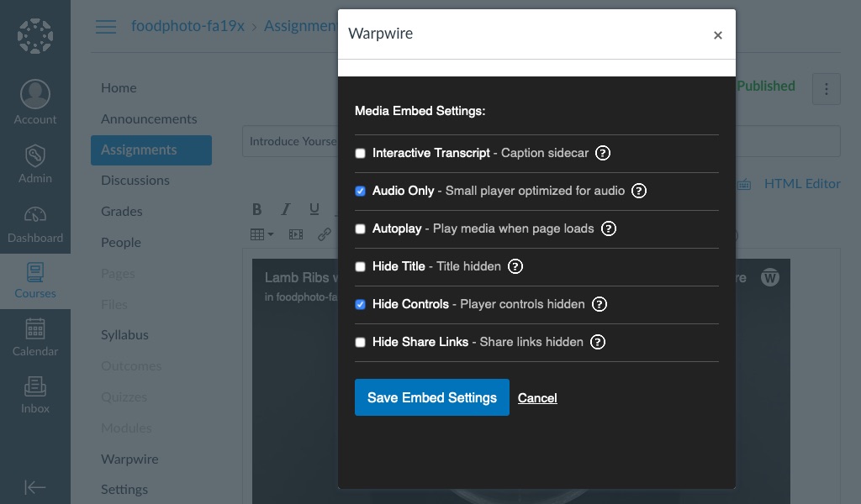Select Assignments in course menu

coord(151,150)
